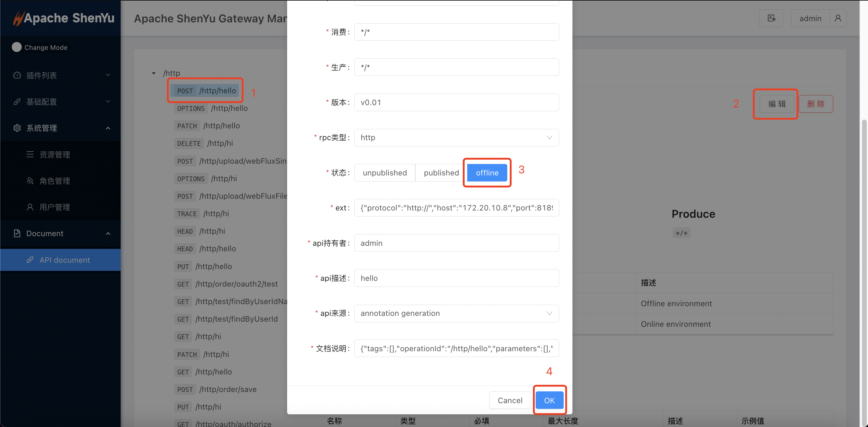Open the rpc type http dropdown

tap(456, 138)
